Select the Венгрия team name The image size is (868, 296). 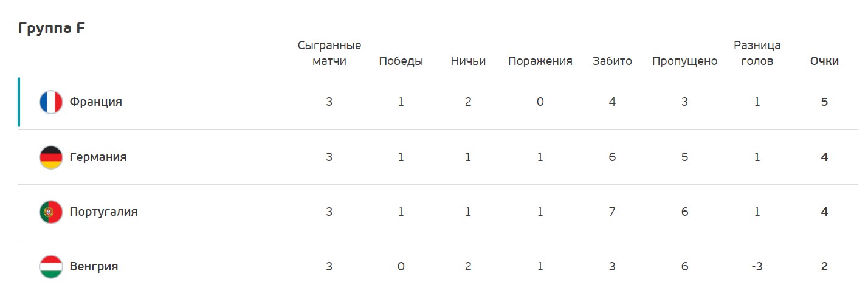pos(94,267)
